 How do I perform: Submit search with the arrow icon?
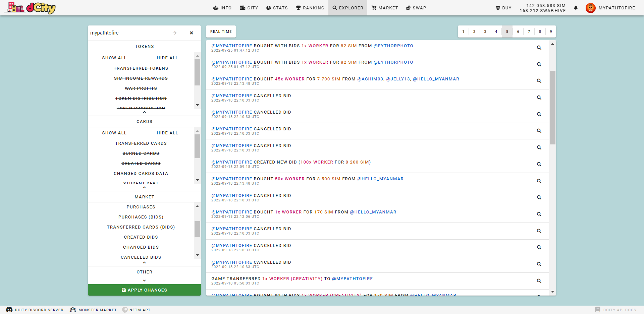(x=174, y=33)
